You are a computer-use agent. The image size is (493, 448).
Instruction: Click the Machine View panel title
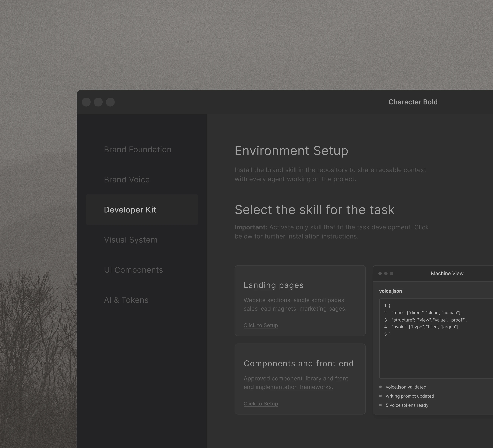click(x=447, y=273)
